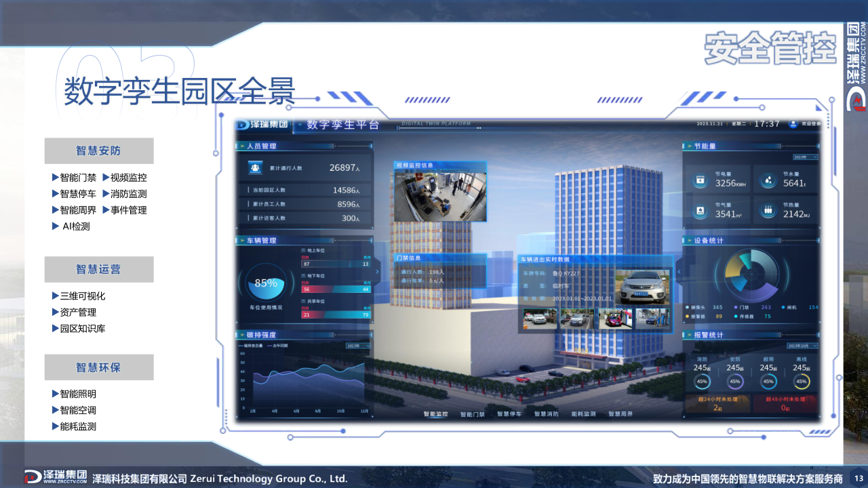Viewport: 868px width, 488px height.
Task: Select the 能耗监测 bottom tab
Action: [x=583, y=414]
